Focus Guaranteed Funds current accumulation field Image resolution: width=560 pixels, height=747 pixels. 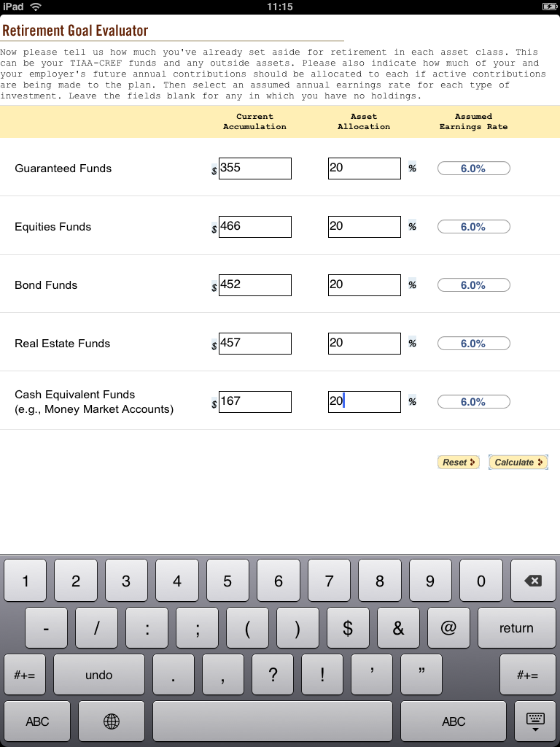pyautogui.click(x=254, y=169)
